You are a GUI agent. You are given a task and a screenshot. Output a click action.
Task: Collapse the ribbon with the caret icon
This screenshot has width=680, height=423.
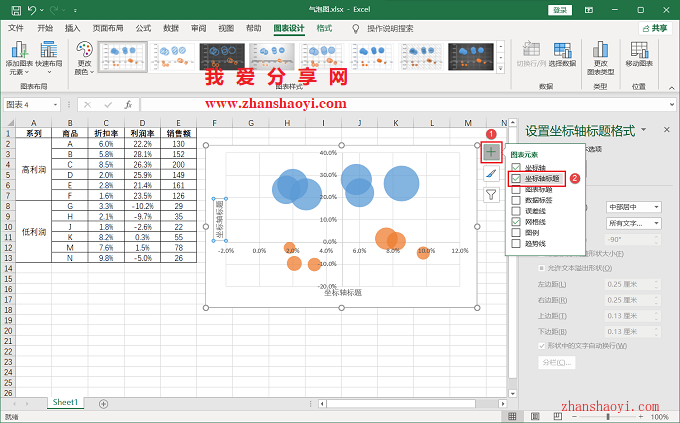pos(671,88)
